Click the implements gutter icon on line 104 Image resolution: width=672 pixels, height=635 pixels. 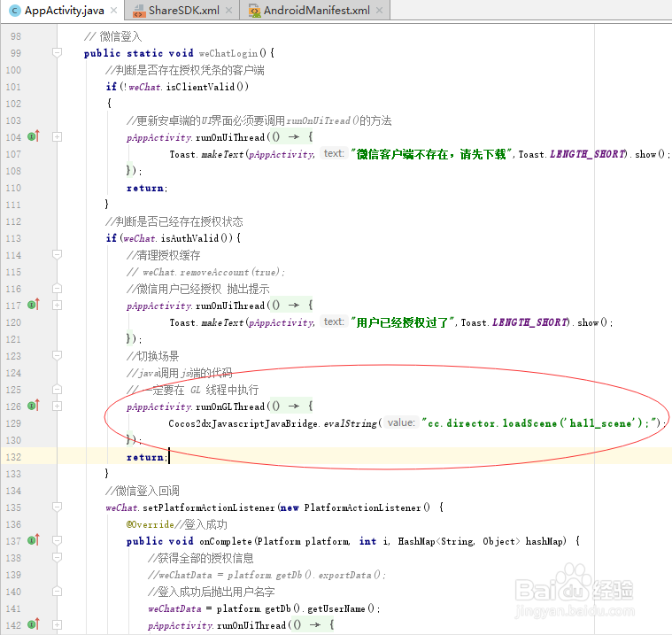pyautogui.click(x=34, y=136)
